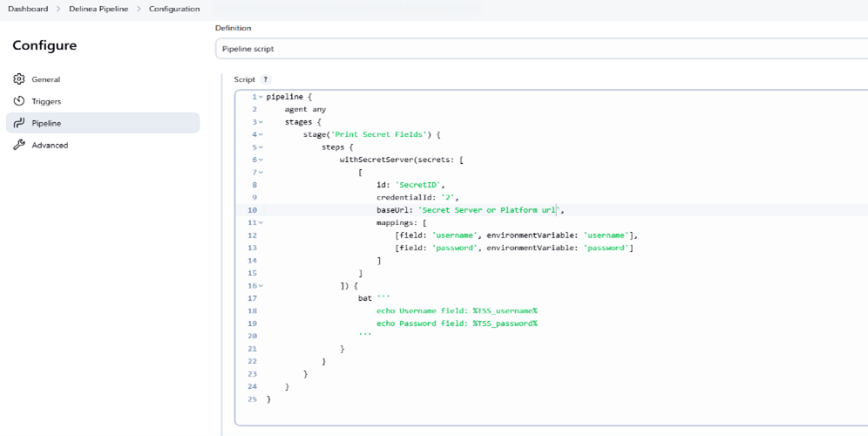Collapse the pipeline block on line 1
This screenshot has height=436, width=868.
click(261, 97)
